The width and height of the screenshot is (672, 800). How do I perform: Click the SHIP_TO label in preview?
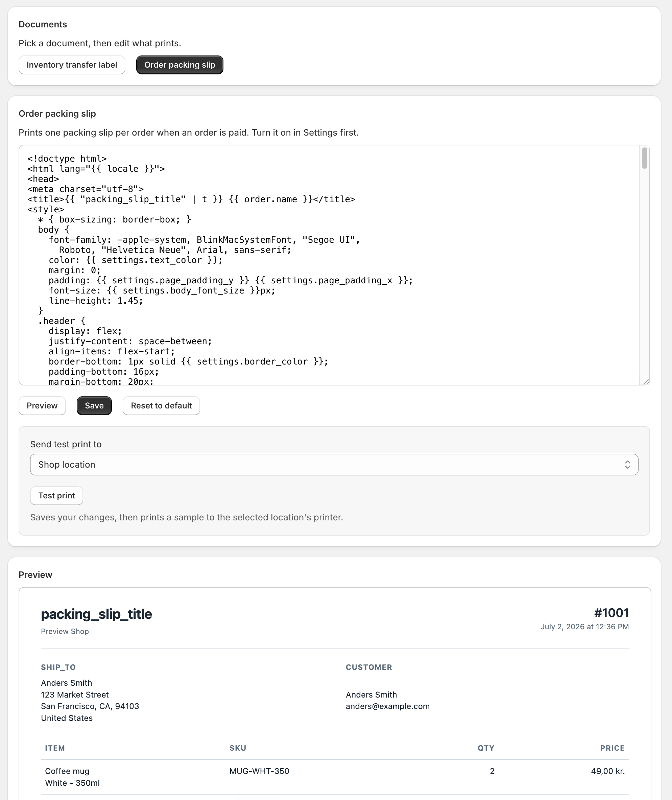[58, 667]
